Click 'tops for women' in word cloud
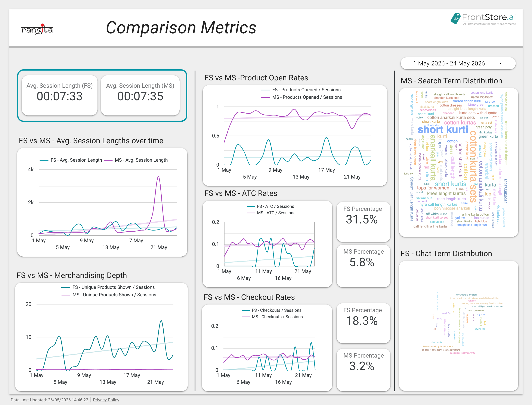 (x=433, y=188)
